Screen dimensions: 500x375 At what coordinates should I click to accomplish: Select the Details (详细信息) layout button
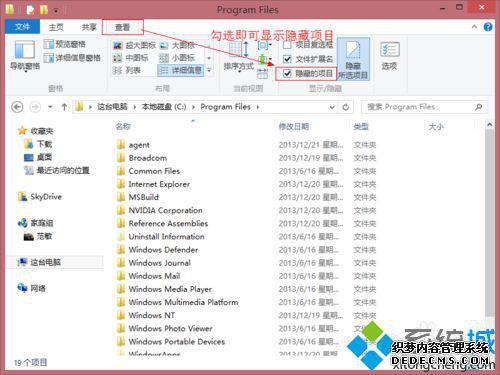click(180, 70)
